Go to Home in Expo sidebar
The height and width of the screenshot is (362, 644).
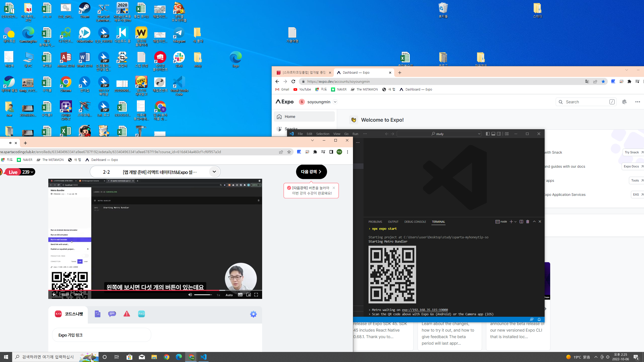(x=304, y=117)
